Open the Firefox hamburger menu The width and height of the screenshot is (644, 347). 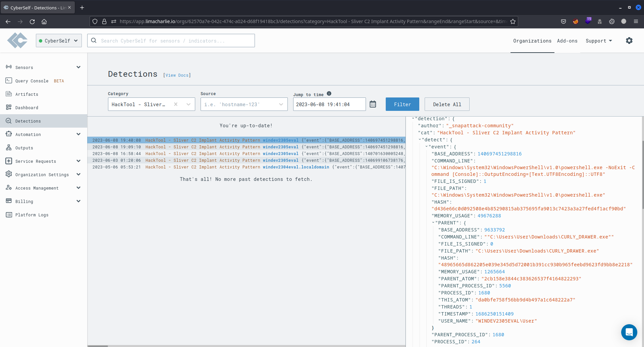point(636,21)
